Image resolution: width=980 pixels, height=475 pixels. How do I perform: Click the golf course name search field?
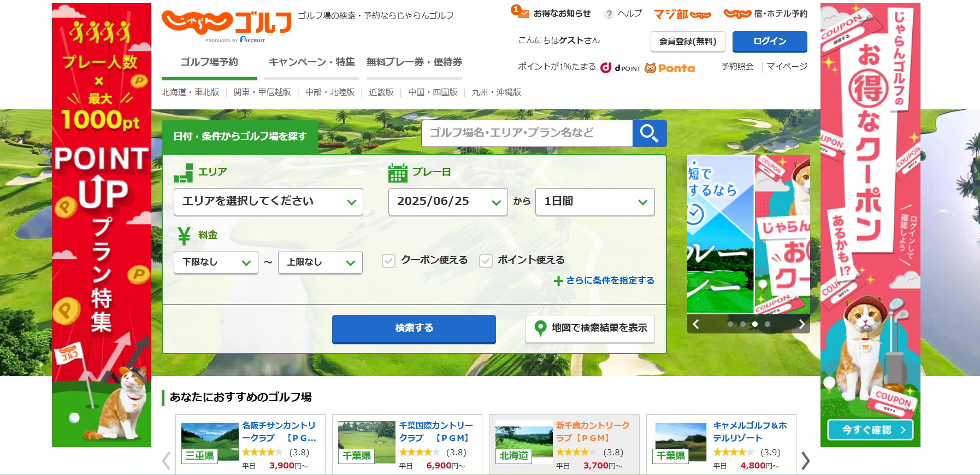[x=527, y=133]
